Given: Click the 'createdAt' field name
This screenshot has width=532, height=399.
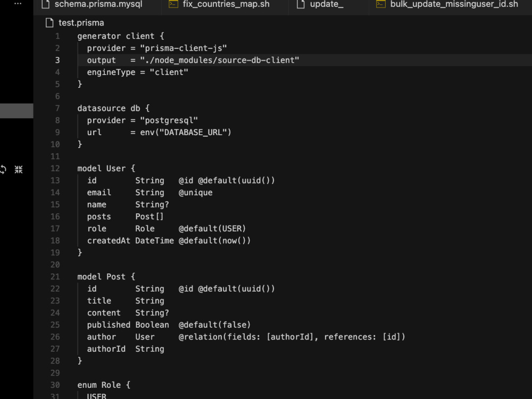Looking at the screenshot, I should tap(109, 240).
